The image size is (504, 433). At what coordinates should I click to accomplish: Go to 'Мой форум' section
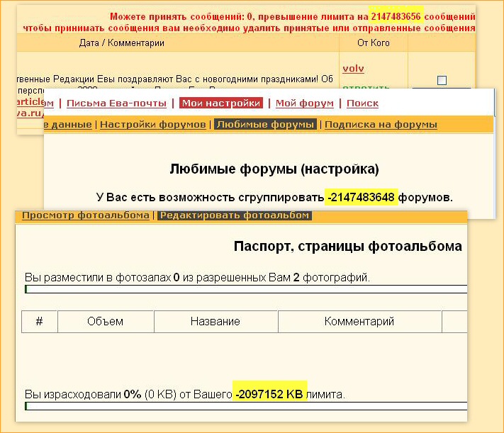(x=304, y=103)
